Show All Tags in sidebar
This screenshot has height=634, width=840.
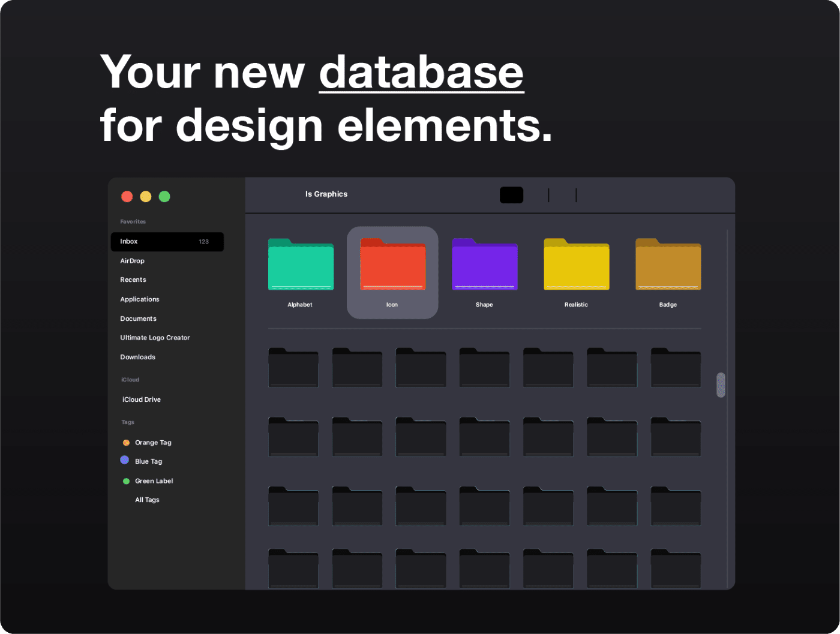tap(147, 500)
